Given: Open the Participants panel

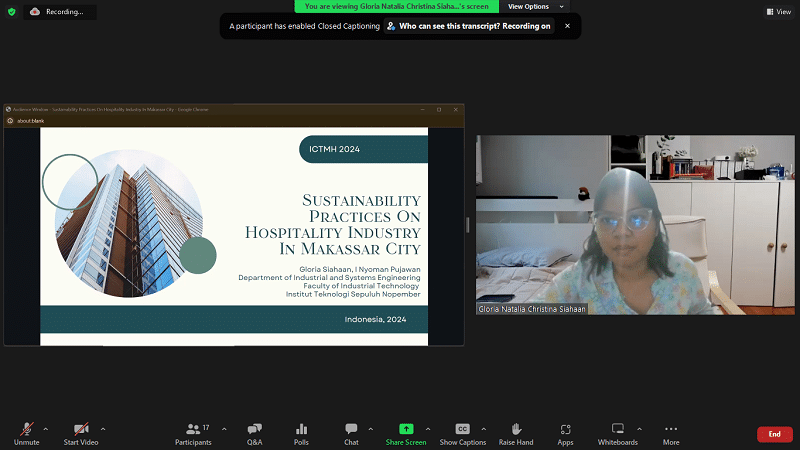Looking at the screenshot, I should (x=193, y=429).
